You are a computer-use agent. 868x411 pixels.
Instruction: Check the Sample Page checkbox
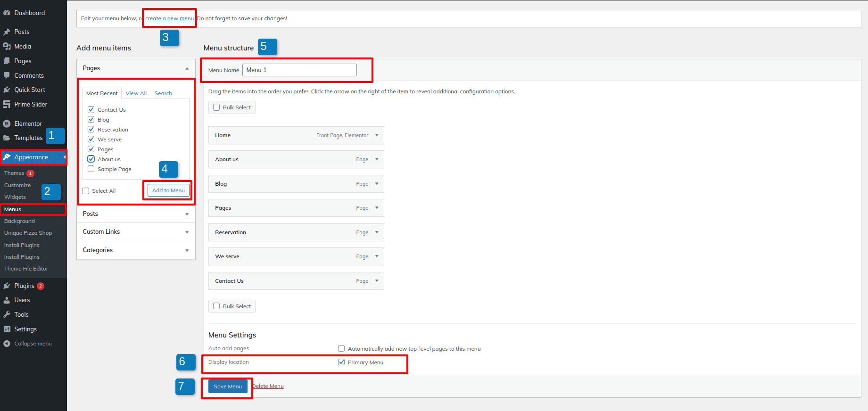click(91, 169)
